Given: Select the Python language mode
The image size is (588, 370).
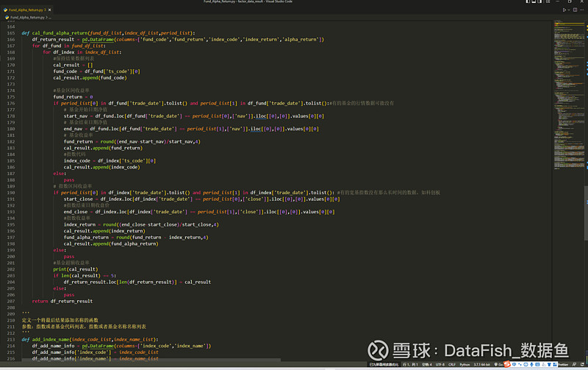Looking at the screenshot, I should [x=465, y=364].
